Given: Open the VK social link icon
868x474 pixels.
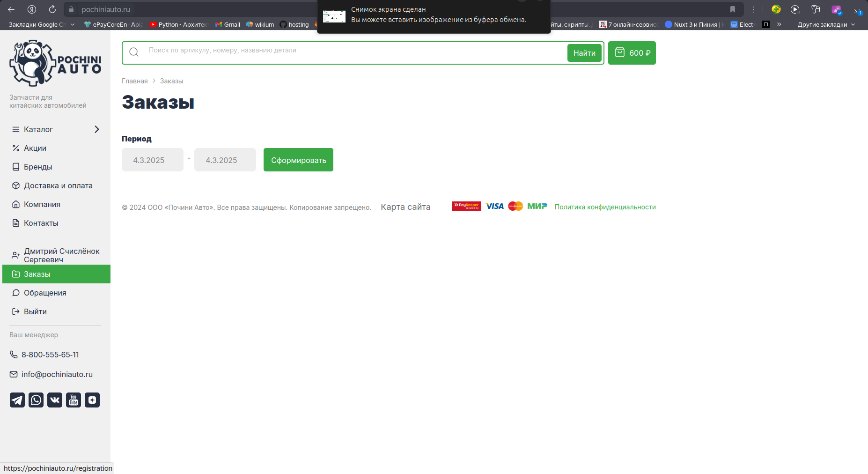Looking at the screenshot, I should click(x=55, y=400).
